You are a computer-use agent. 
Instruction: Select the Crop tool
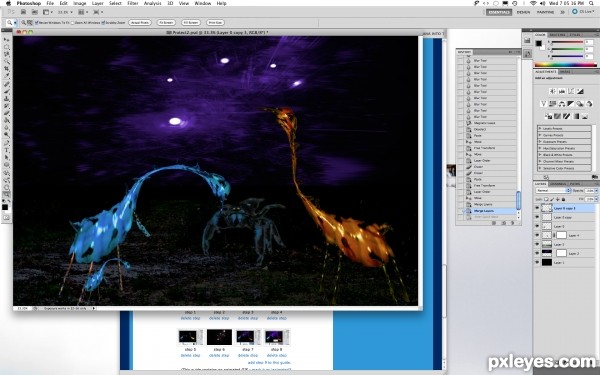[7, 68]
